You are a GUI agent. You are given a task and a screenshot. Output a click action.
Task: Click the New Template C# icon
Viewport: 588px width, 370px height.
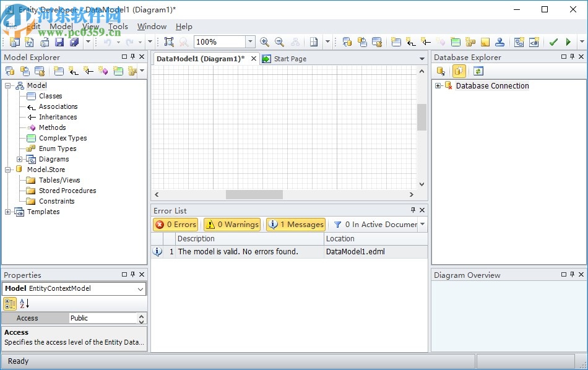[x=534, y=42]
